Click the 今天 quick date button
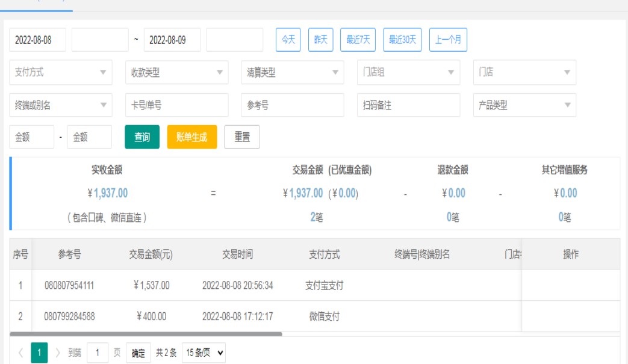Image resolution: width=628 pixels, height=364 pixels. 288,40
